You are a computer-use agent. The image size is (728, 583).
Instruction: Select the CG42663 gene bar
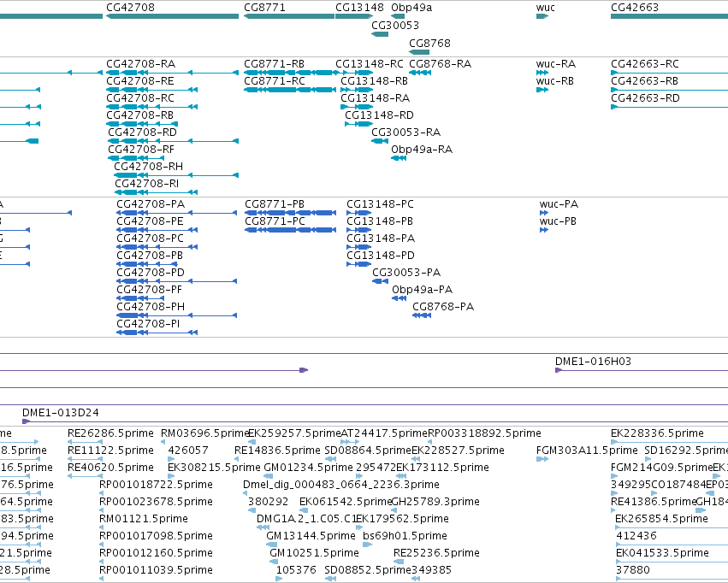coord(669,16)
